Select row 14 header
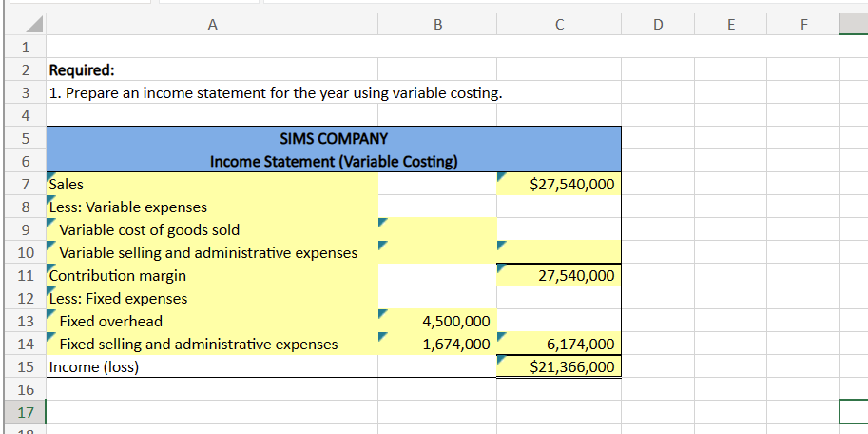 [x=25, y=345]
